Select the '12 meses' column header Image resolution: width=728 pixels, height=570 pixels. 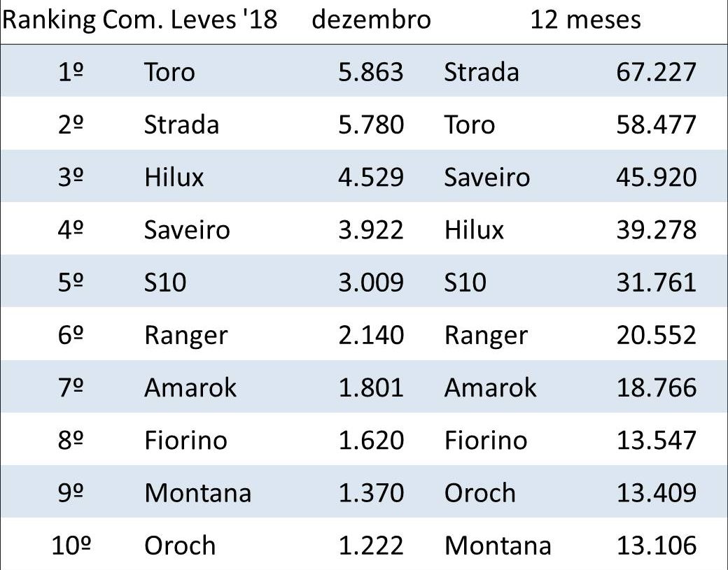pos(585,20)
